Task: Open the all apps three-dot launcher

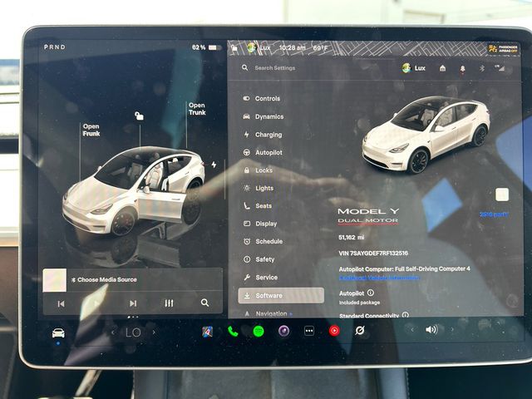Action: 309,331
